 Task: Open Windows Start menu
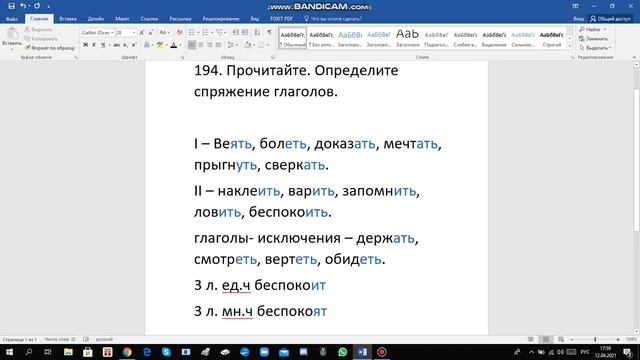point(9,352)
